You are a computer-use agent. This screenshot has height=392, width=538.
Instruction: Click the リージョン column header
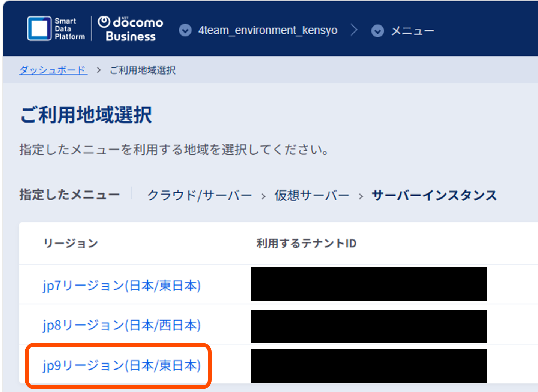click(71, 244)
